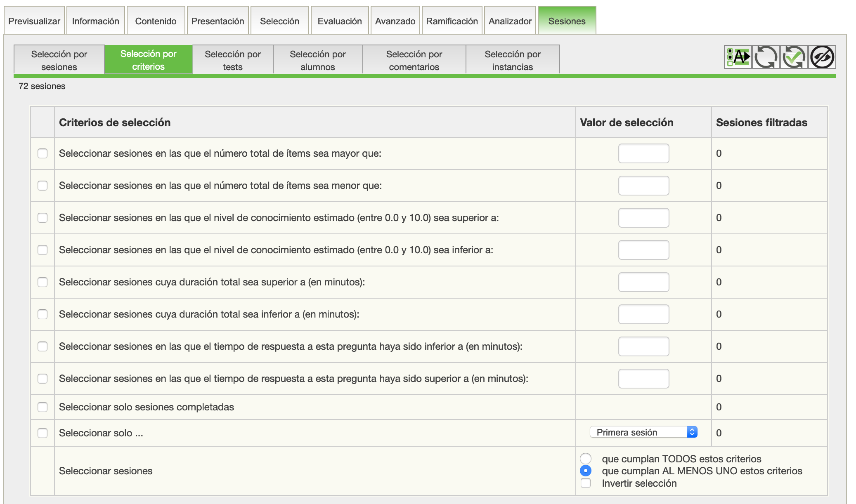Check 'número total de ítems sea mayor que' criterion
The width and height of the screenshot is (856, 504).
[x=43, y=153]
